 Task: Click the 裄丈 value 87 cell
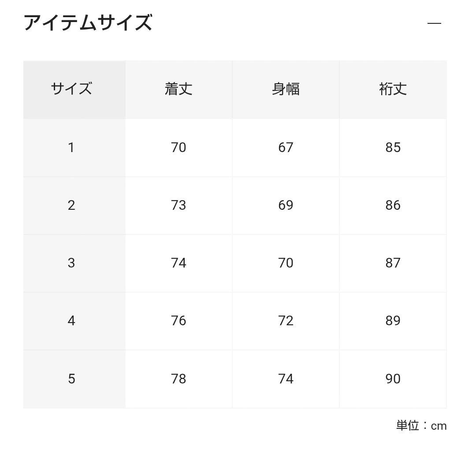click(393, 263)
